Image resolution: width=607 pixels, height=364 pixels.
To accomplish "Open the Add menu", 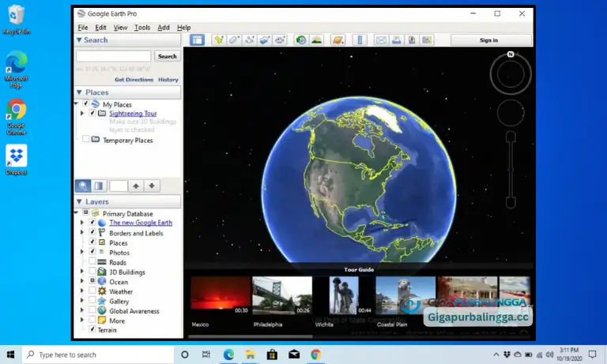I will tap(164, 28).
